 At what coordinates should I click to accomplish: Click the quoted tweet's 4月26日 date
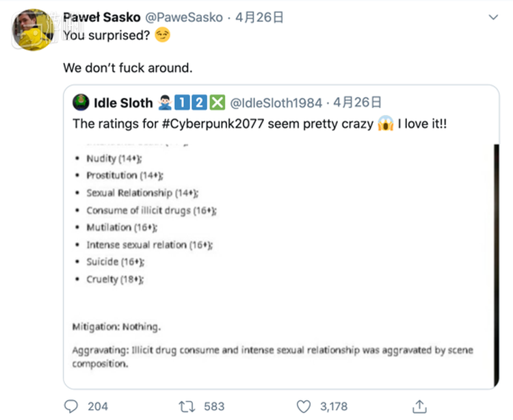[x=357, y=103]
